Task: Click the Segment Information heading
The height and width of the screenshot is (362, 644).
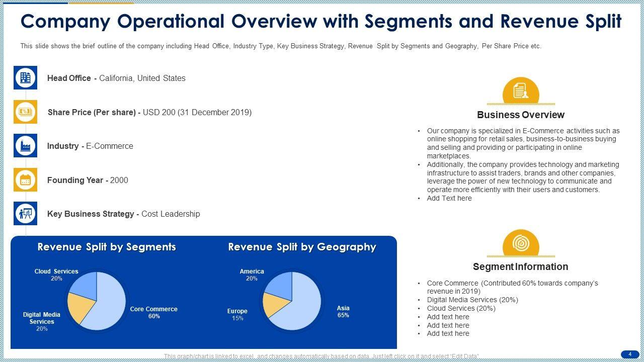Action: pyautogui.click(x=520, y=266)
